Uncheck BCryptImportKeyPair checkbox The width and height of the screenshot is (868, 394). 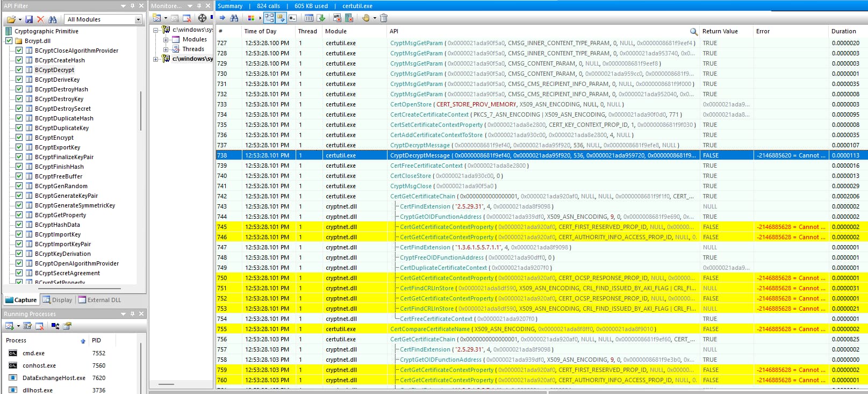(19, 244)
